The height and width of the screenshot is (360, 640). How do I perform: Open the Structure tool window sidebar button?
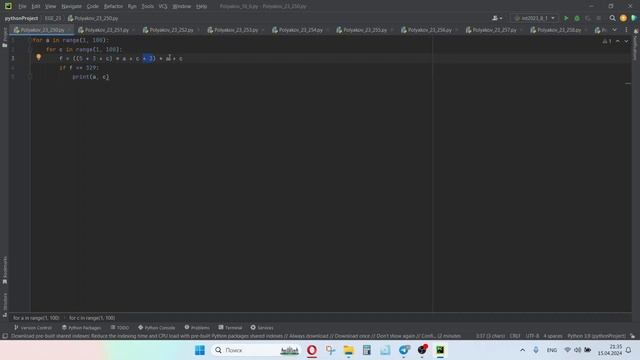pyautogui.click(x=4, y=305)
